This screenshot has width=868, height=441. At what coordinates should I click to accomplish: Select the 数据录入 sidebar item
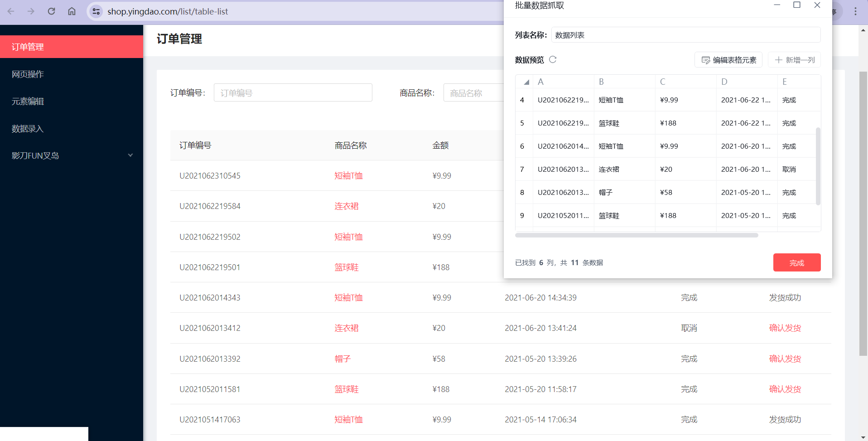pyautogui.click(x=72, y=128)
